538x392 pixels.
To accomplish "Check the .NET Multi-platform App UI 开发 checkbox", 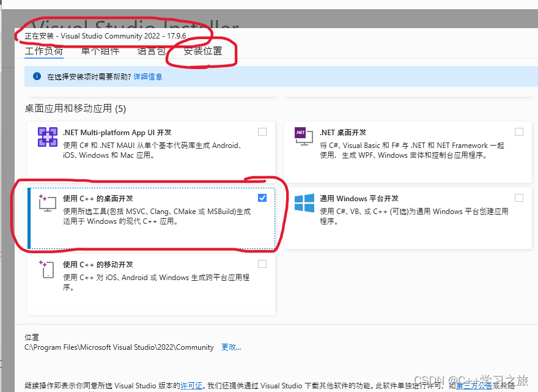I will pos(262,132).
